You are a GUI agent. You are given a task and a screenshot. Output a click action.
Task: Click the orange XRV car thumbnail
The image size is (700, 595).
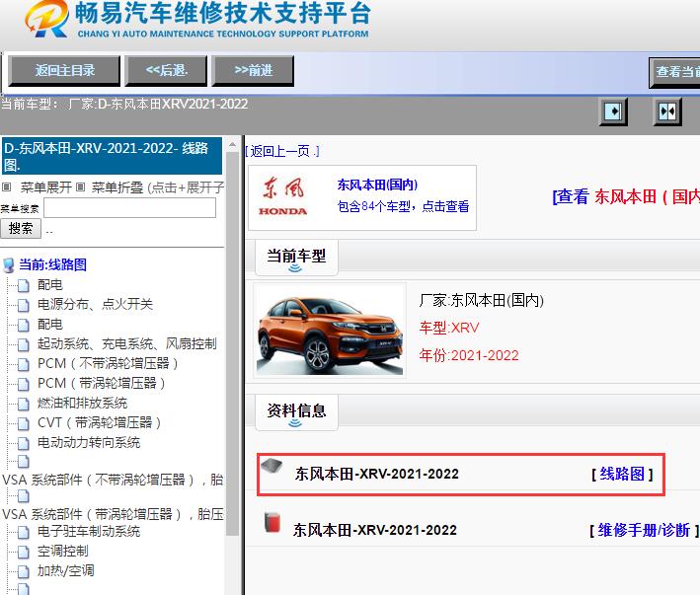coord(330,331)
